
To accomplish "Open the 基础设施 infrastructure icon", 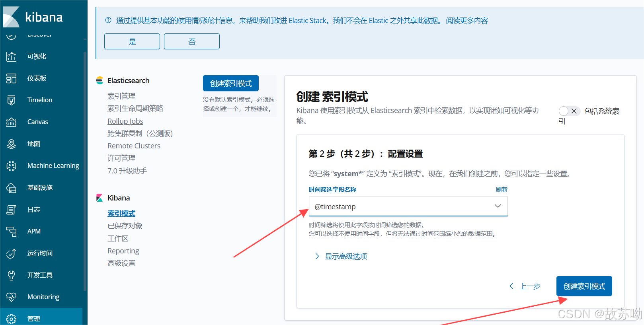I will (12, 188).
